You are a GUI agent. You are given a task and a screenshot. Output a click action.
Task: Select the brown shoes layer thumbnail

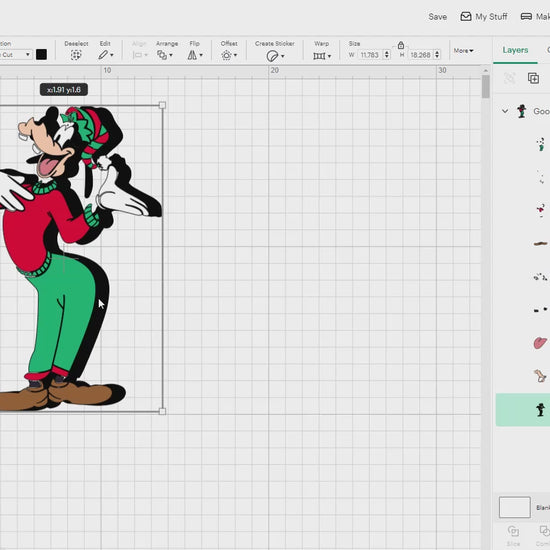[540, 243]
